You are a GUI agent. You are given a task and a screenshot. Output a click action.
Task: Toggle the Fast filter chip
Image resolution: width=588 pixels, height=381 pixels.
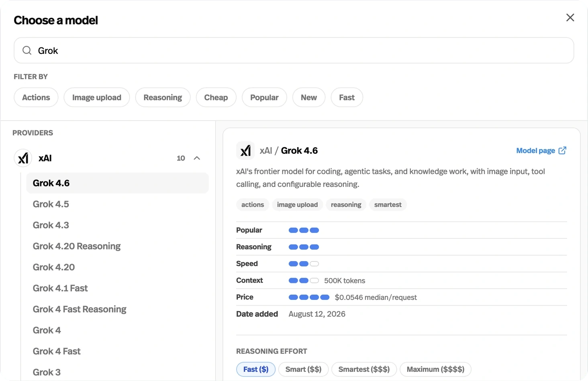[x=347, y=97]
